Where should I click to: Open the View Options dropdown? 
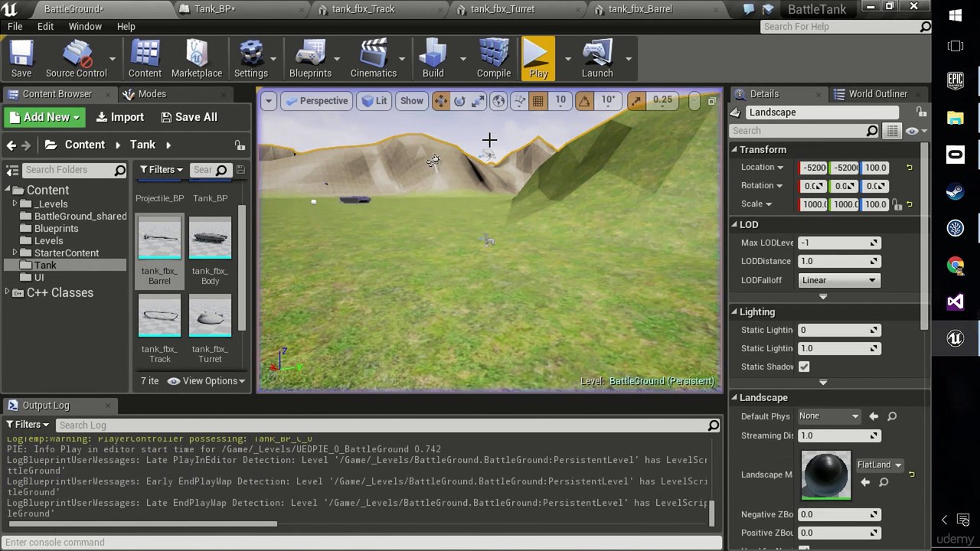point(207,381)
